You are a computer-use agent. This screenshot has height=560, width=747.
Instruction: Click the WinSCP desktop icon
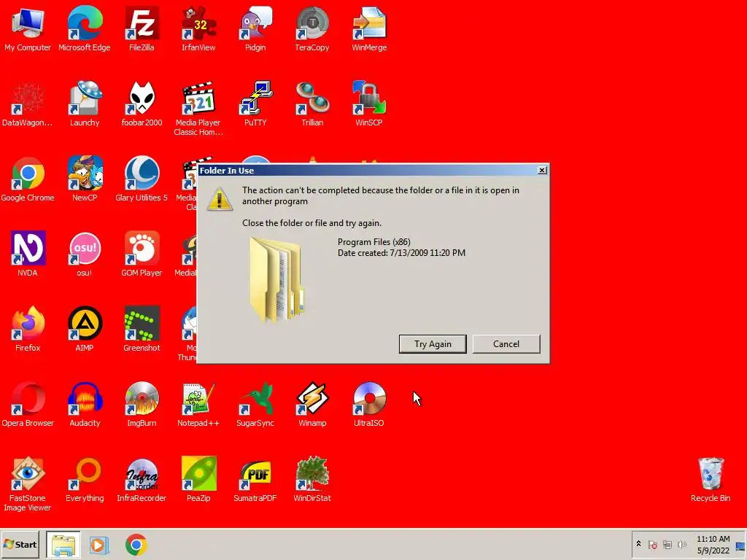point(369,104)
